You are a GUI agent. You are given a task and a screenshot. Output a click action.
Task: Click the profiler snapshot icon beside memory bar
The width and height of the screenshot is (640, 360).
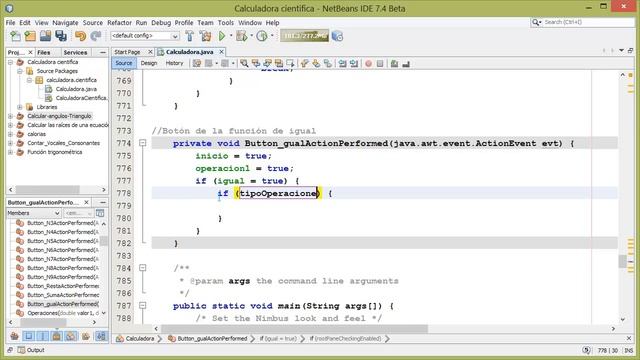337,36
